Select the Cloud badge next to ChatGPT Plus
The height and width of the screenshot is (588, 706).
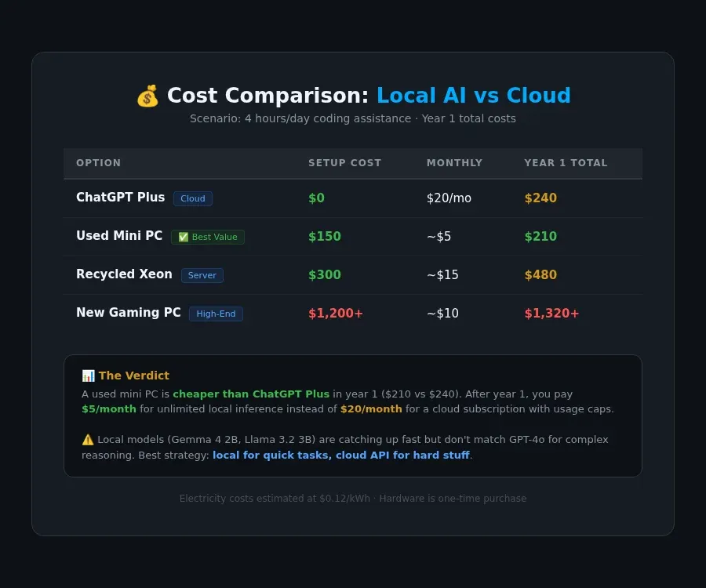coord(193,198)
